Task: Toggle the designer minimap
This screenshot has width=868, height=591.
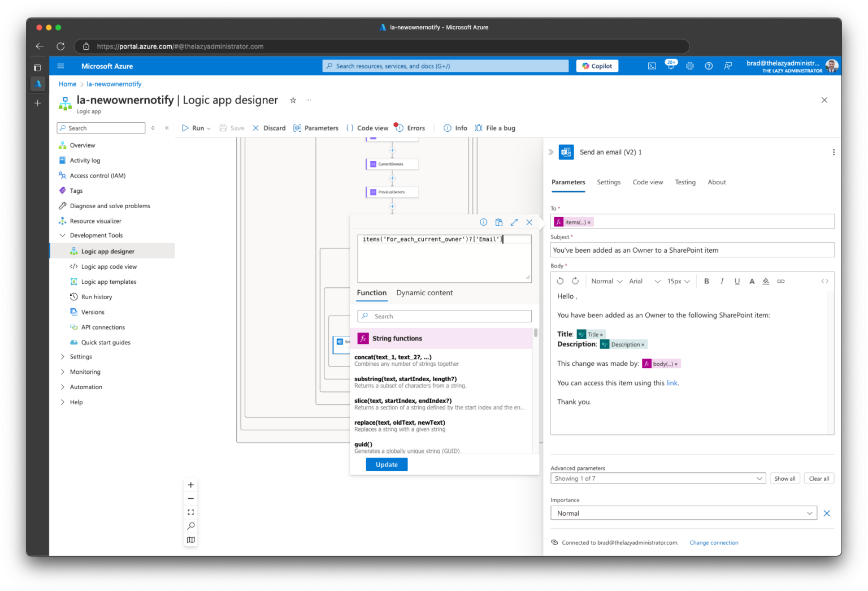Action: click(x=191, y=540)
